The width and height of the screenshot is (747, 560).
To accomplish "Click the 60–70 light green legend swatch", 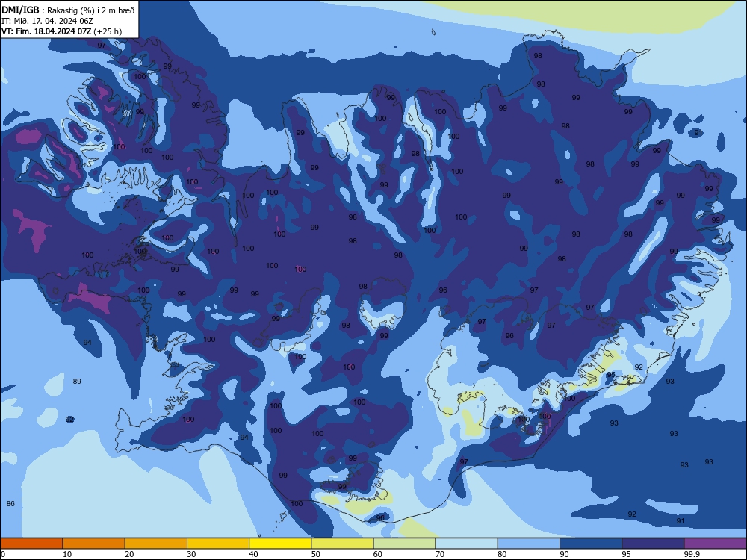I will tap(404, 544).
